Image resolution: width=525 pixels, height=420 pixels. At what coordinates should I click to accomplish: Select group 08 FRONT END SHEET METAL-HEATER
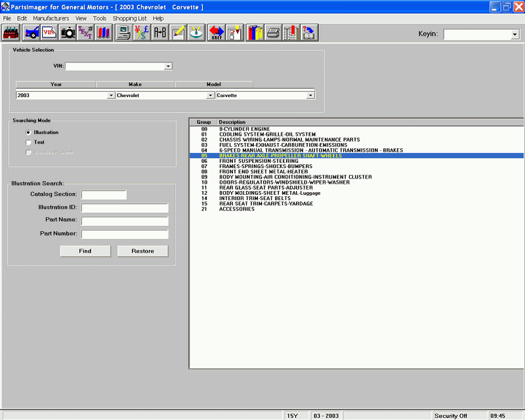[x=356, y=172]
